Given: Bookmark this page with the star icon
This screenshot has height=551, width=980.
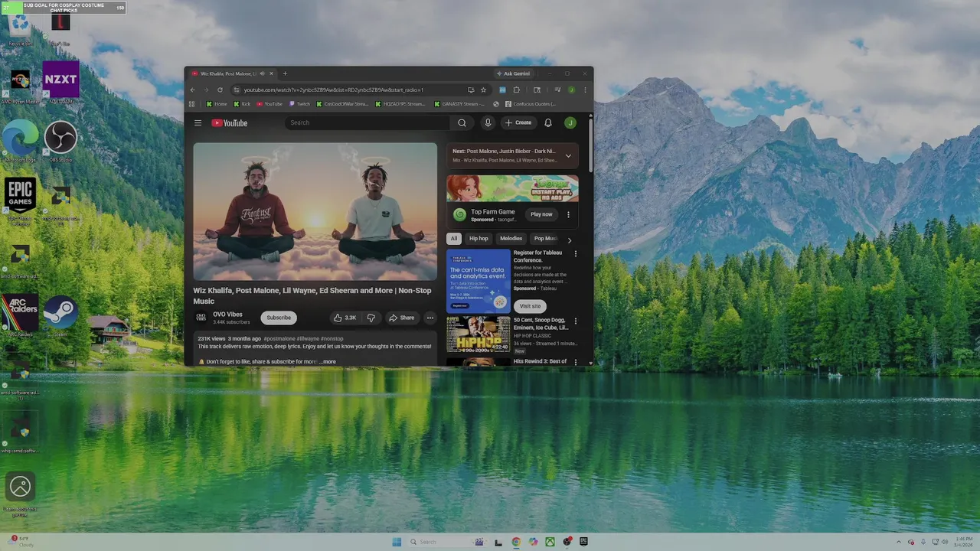Looking at the screenshot, I should click(483, 90).
